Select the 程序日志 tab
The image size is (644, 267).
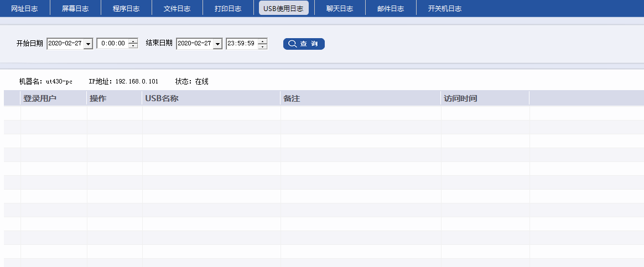pos(126,8)
